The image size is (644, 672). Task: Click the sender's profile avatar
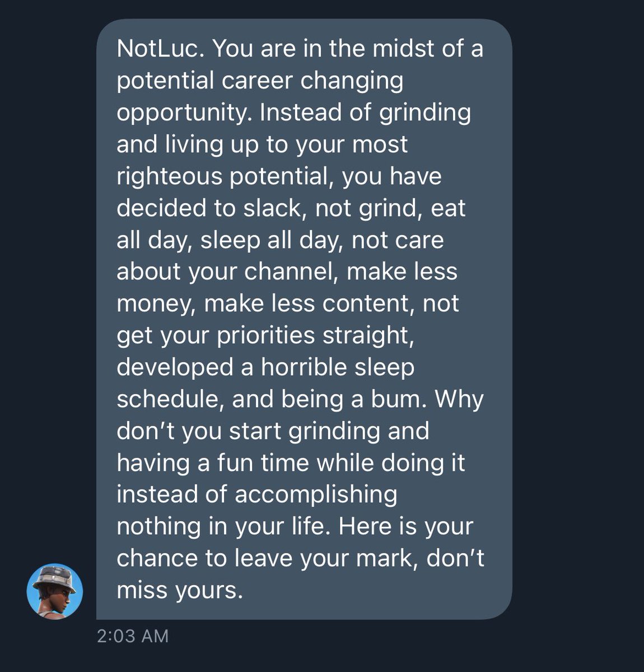(55, 591)
